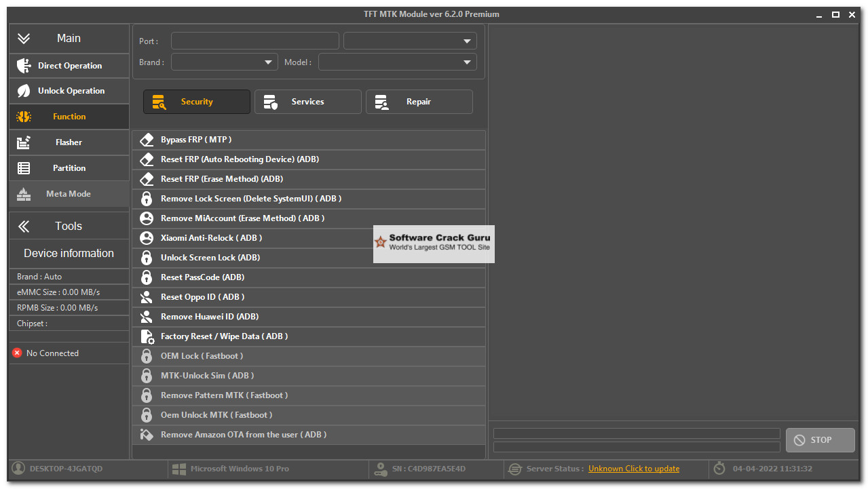The image size is (868, 489).
Task: Click the Partition grid icon
Action: pyautogui.click(x=24, y=168)
